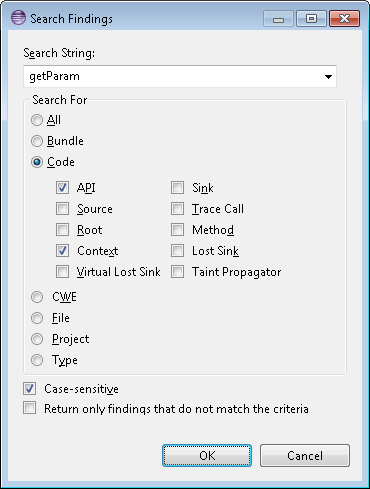Tick the Taint Propagator checkbox
This screenshot has height=489, width=370.
pyautogui.click(x=177, y=272)
